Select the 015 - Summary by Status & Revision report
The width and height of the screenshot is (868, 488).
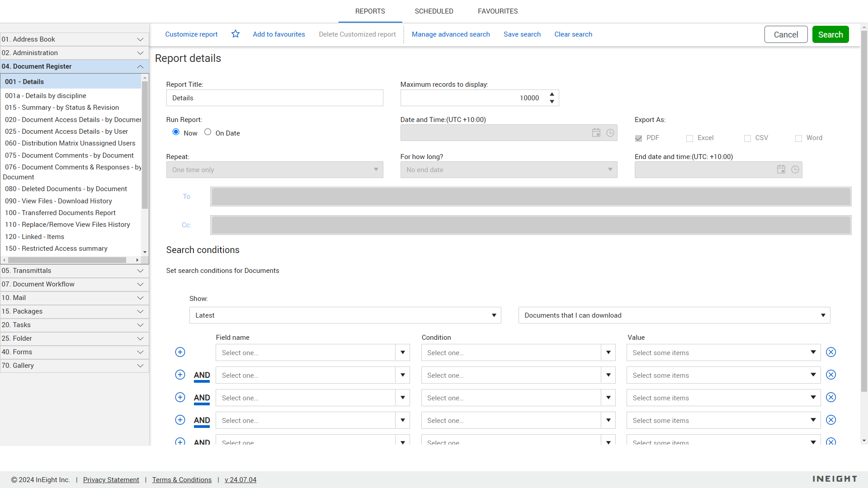(x=62, y=108)
